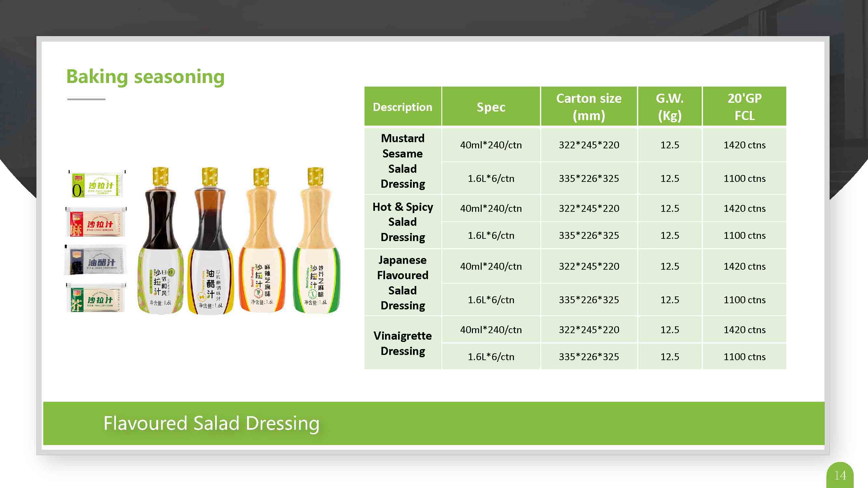Click 322*245*220 carton size in Japanese Flavoured row
This screenshot has height=488, width=868.
pos(589,266)
